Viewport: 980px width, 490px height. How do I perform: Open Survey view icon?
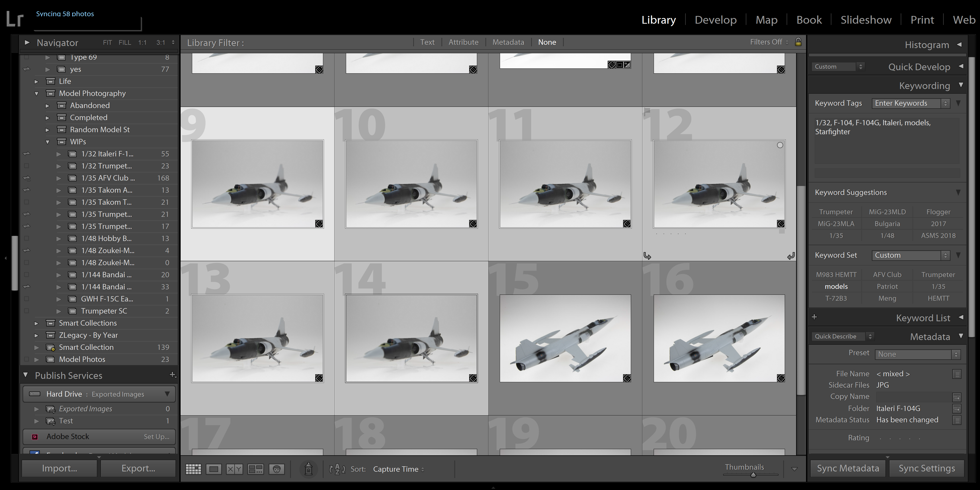coord(255,469)
